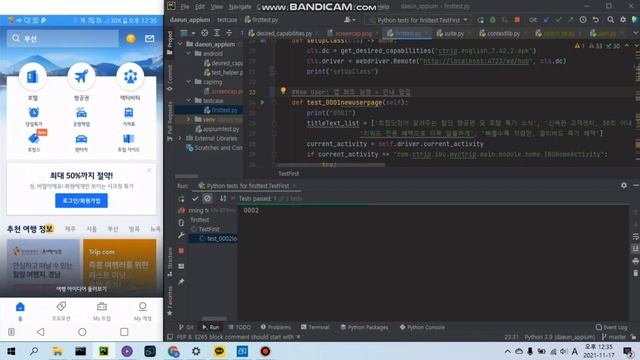Click the Git commit checkmark icon
The width and height of the screenshot is (640, 360).
(x=558, y=20)
